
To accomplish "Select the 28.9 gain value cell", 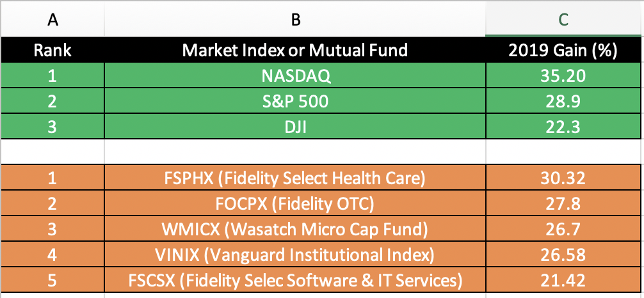I will pyautogui.click(x=564, y=101).
